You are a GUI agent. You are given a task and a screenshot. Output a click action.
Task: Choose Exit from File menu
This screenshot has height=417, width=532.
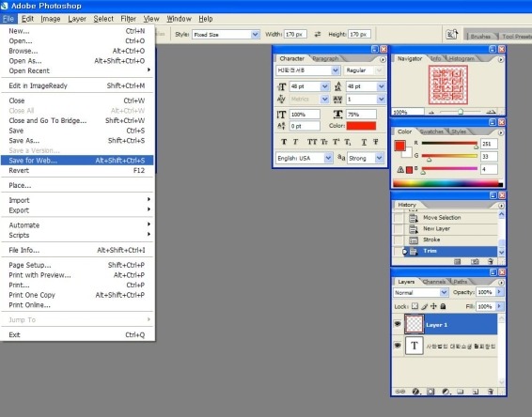(x=77, y=335)
